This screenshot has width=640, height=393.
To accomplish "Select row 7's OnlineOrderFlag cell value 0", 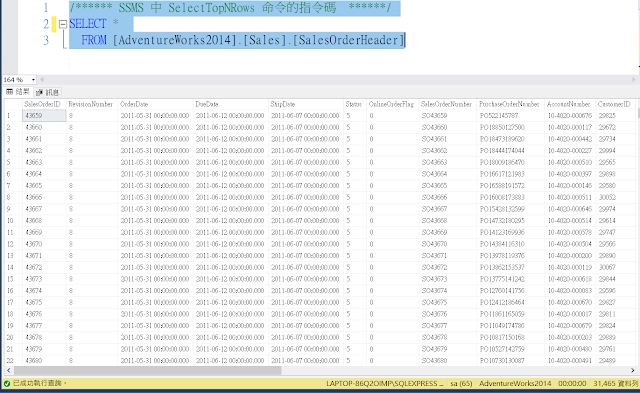I will (392, 186).
